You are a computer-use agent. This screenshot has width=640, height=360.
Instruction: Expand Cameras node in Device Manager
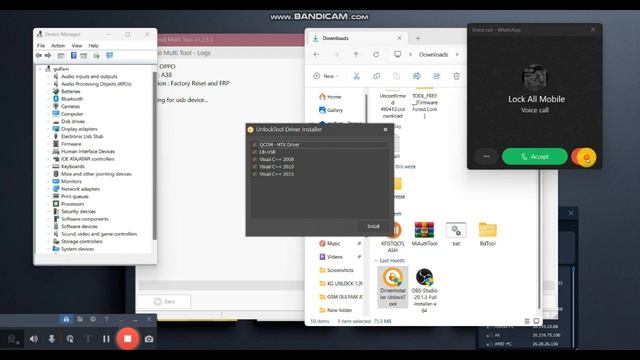coord(48,106)
